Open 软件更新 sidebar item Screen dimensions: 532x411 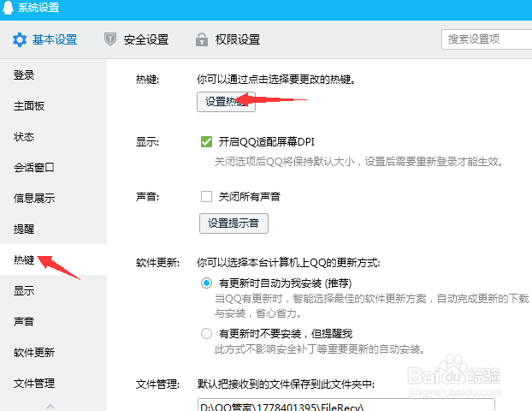[x=34, y=352]
